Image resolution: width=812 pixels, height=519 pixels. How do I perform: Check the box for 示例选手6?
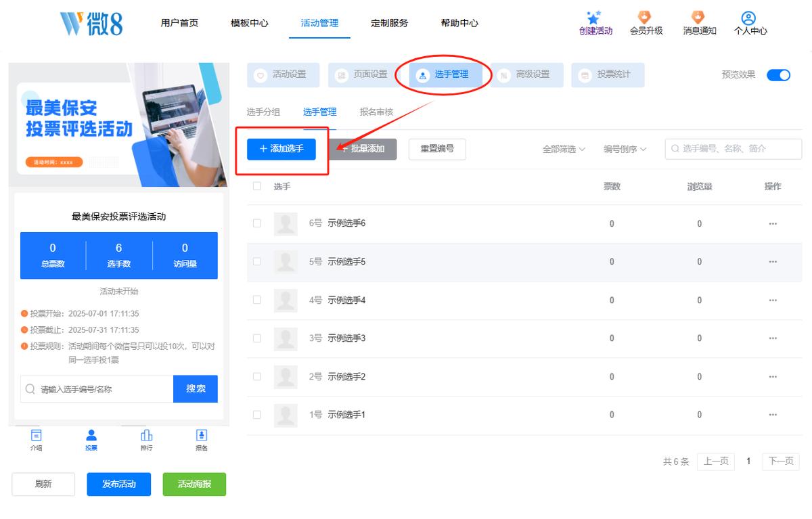point(257,223)
